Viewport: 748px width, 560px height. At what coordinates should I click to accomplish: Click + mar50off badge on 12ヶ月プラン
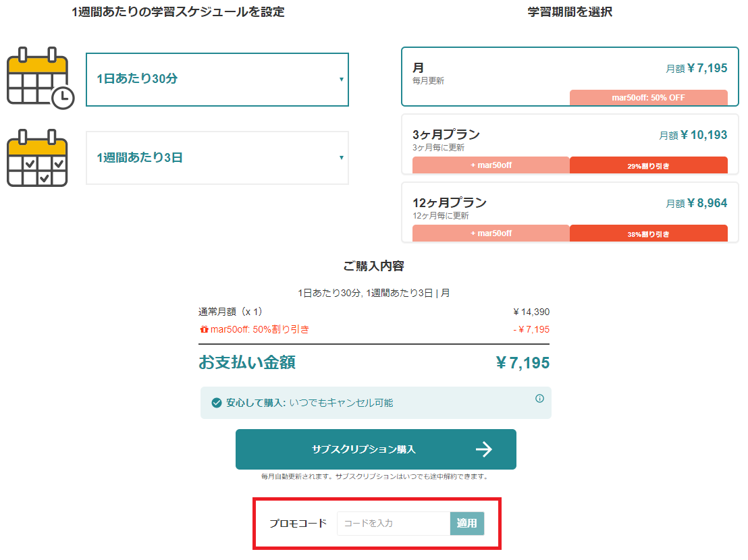491,233
